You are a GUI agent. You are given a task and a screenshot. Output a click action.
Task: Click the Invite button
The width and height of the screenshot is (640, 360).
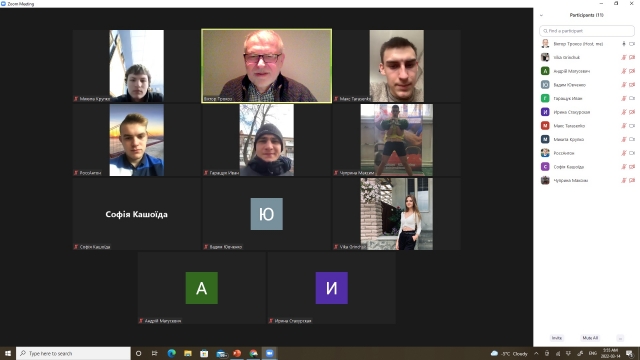pos(557,338)
